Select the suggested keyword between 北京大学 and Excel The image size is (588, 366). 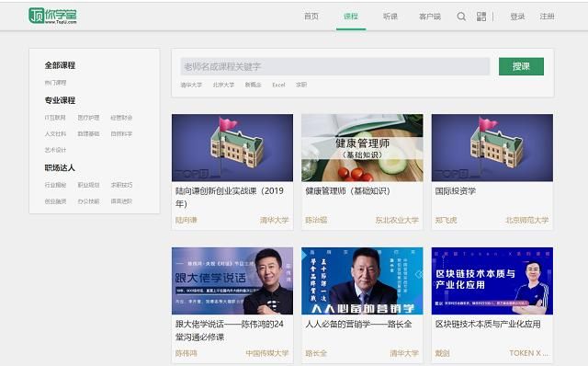pyautogui.click(x=254, y=85)
